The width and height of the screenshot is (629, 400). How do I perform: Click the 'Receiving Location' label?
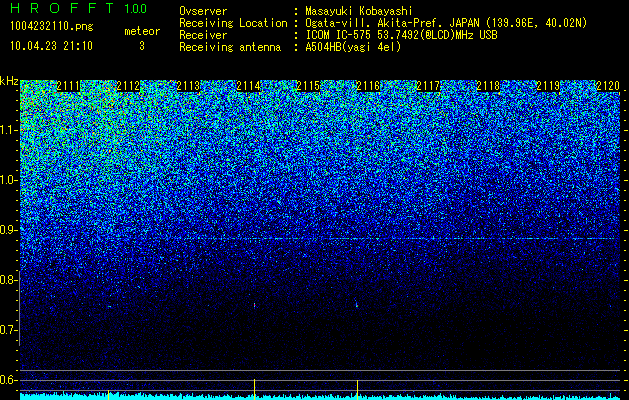(233, 23)
